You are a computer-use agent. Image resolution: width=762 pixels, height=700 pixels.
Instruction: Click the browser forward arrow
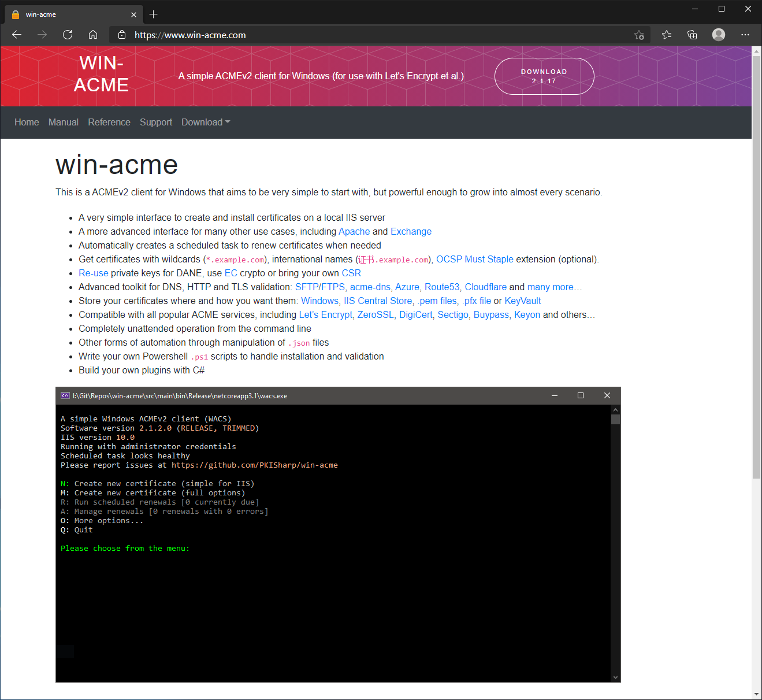42,35
